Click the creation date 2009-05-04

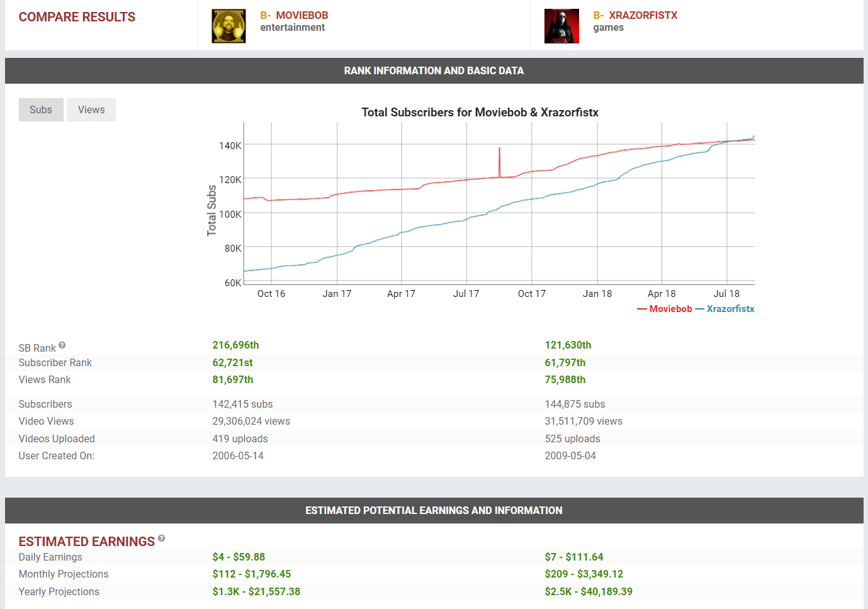570,455
